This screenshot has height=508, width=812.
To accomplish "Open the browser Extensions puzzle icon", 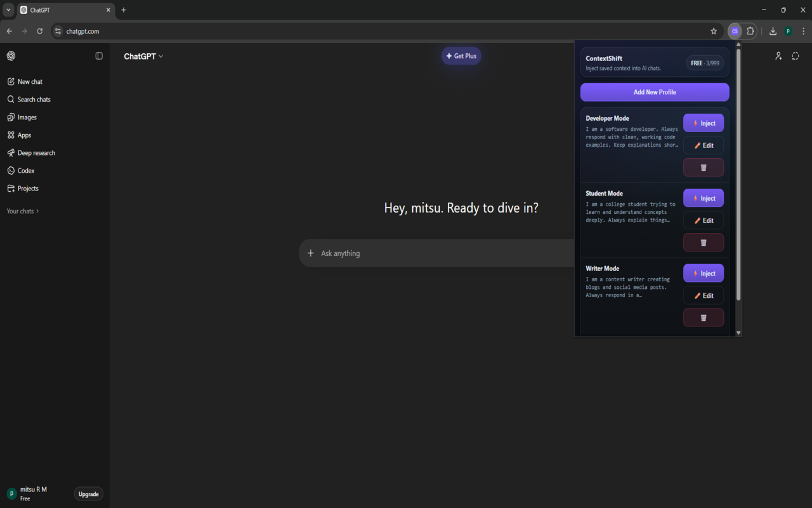I will coord(750,31).
